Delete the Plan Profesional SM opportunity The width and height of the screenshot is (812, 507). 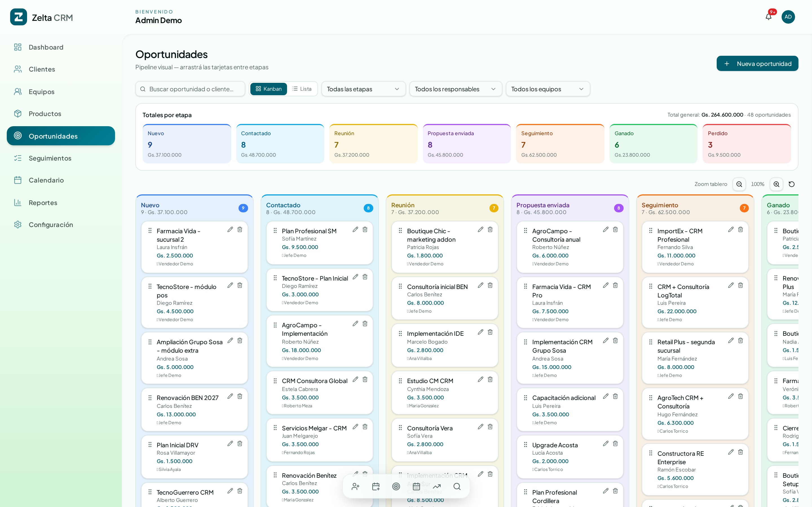[365, 229]
